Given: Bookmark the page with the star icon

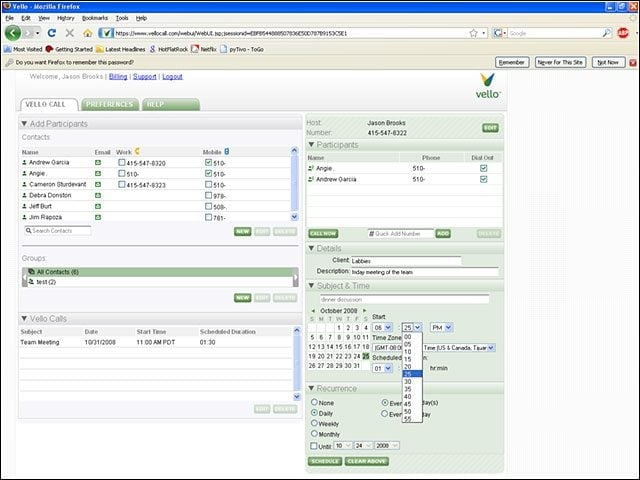Looking at the screenshot, I should (473, 33).
